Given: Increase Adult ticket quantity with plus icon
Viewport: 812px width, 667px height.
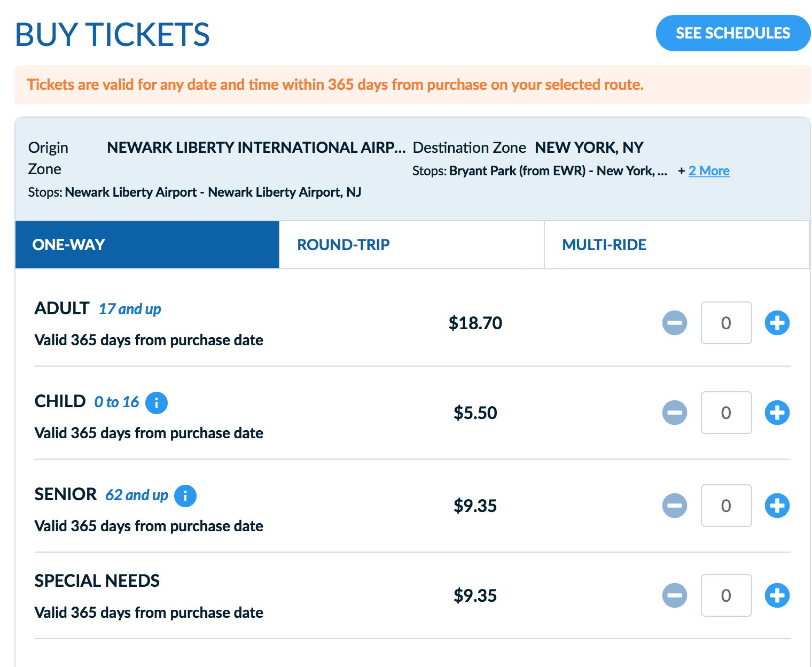Looking at the screenshot, I should pyautogui.click(x=777, y=323).
